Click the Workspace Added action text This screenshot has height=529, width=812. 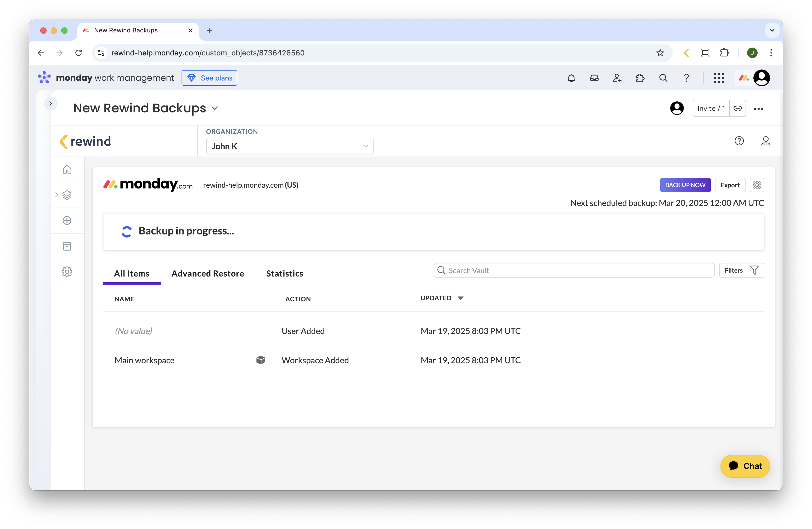click(315, 360)
